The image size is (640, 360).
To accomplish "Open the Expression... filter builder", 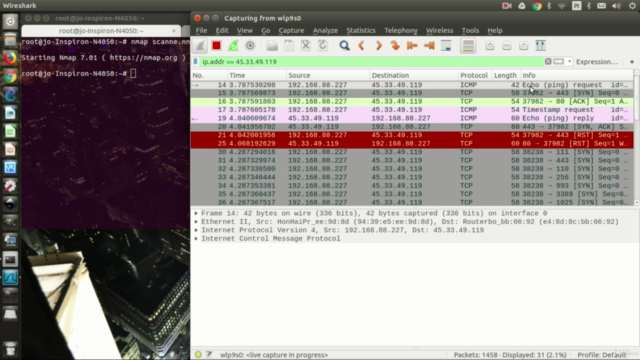I will 596,62.
